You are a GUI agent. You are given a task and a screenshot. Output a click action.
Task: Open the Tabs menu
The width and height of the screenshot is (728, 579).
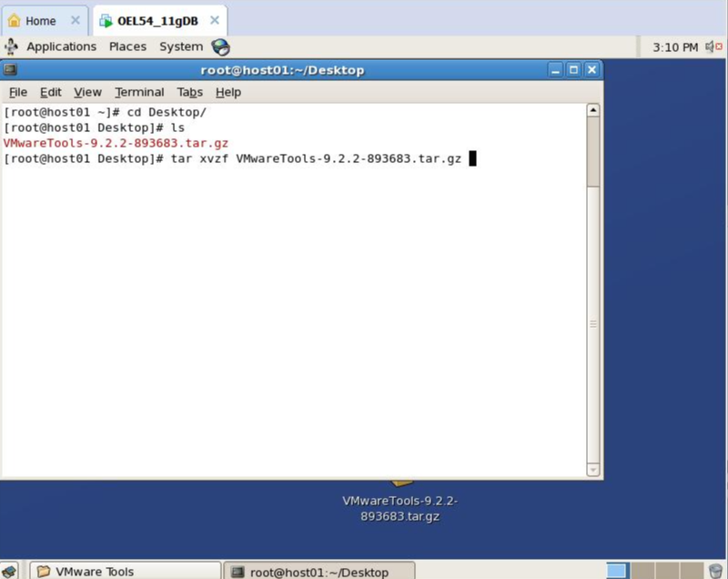point(190,92)
